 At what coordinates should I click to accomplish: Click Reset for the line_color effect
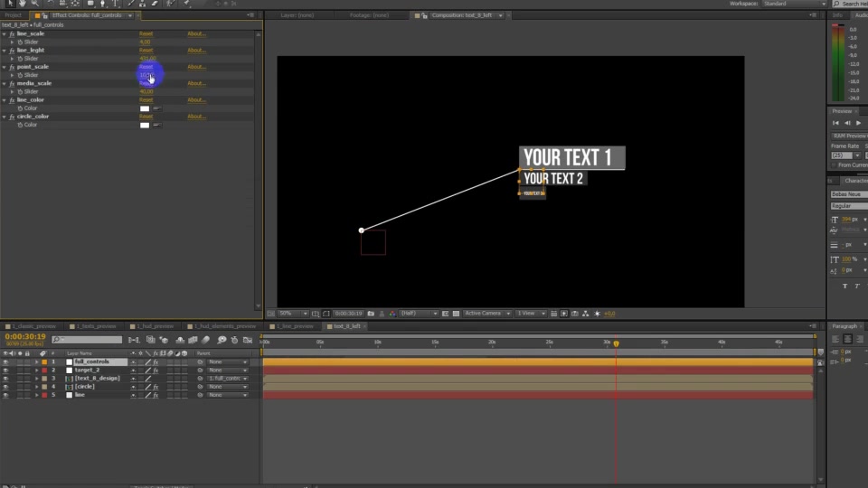[146, 100]
